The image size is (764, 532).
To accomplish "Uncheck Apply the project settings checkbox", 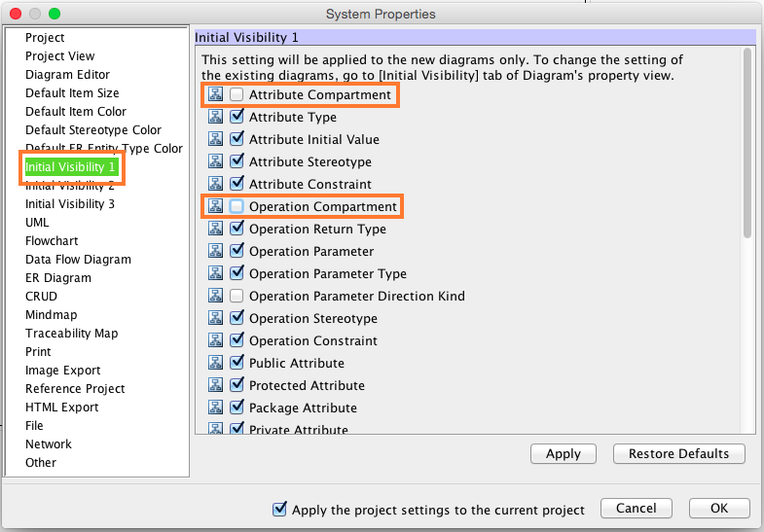I will [280, 509].
